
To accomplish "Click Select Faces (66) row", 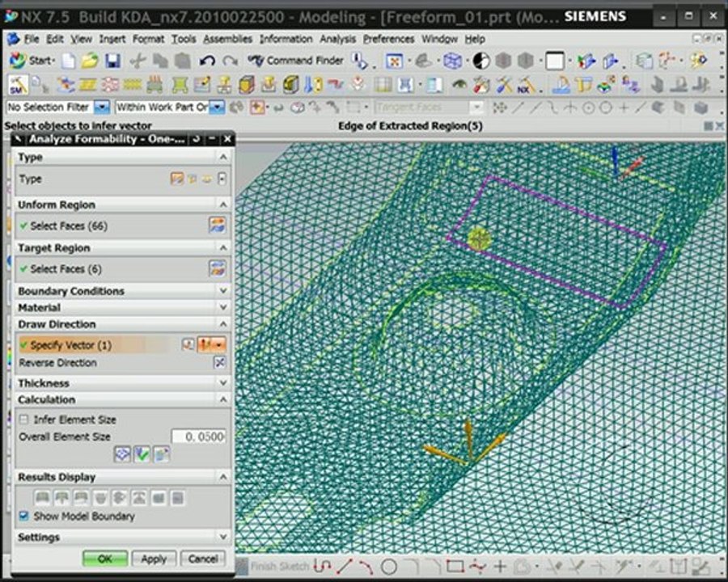I will click(123, 226).
